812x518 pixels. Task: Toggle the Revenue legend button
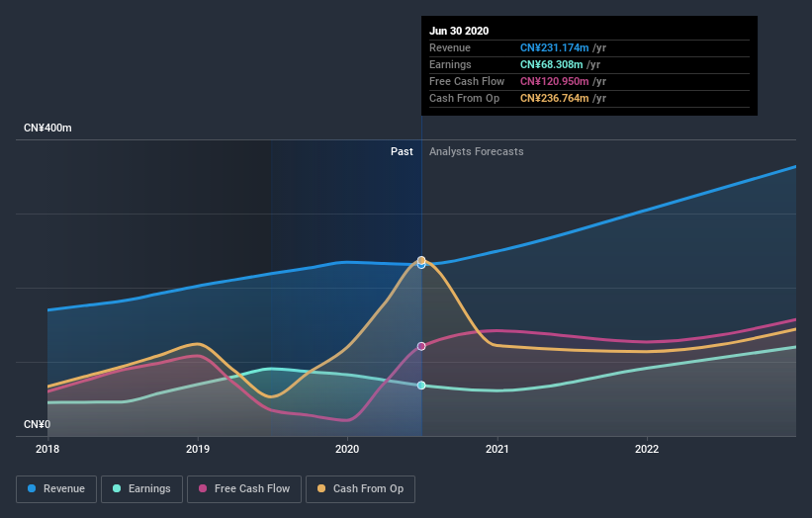coord(56,489)
